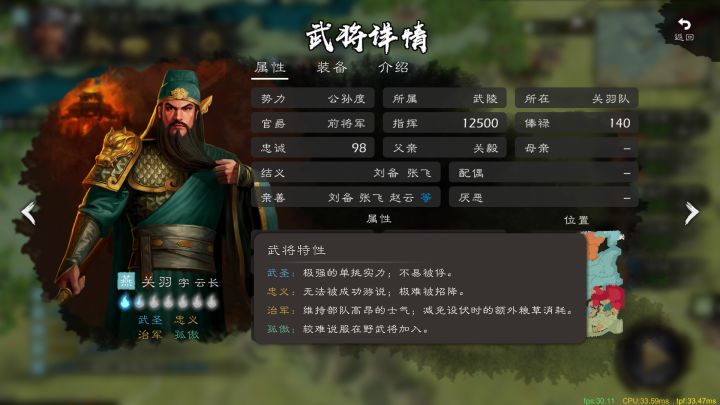This screenshot has height=405, width=720.
Task: Click the 势力 公孙度 field
Action: pyautogui.click(x=313, y=98)
